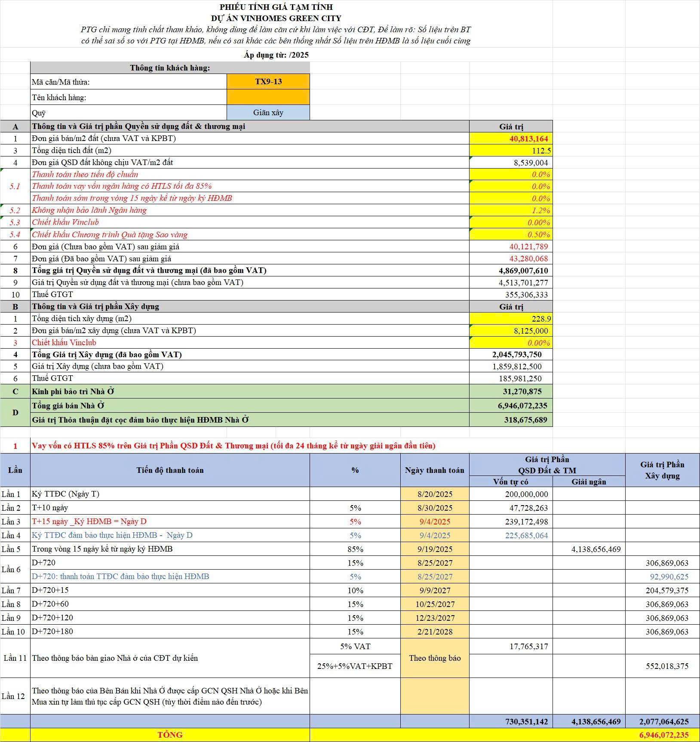Image resolution: width=700 pixels, height=742 pixels.
Task: Select the Lần 10 payment date 2/21/2028
Action: coord(435,632)
